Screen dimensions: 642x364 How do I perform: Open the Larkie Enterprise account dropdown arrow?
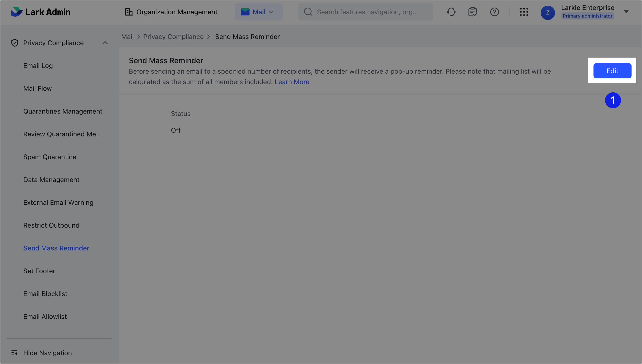point(626,12)
